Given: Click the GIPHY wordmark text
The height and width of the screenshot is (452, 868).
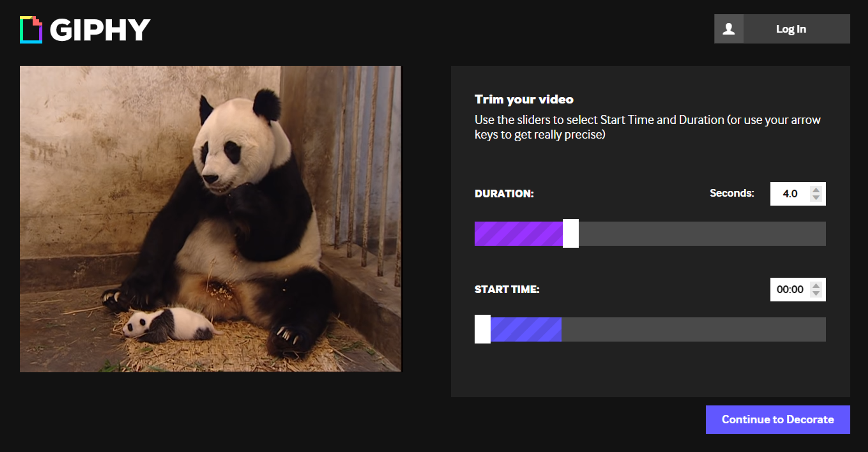Looking at the screenshot, I should point(100,30).
